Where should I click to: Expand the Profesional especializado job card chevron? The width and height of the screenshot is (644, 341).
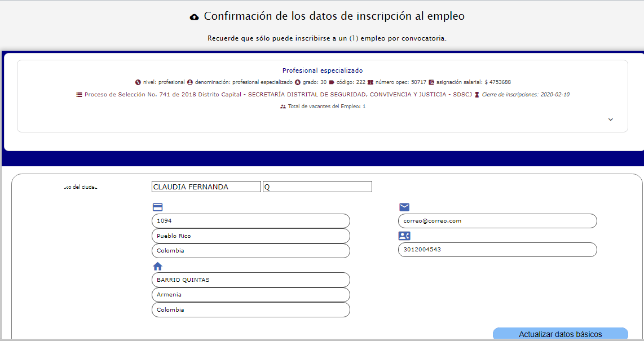(x=611, y=119)
